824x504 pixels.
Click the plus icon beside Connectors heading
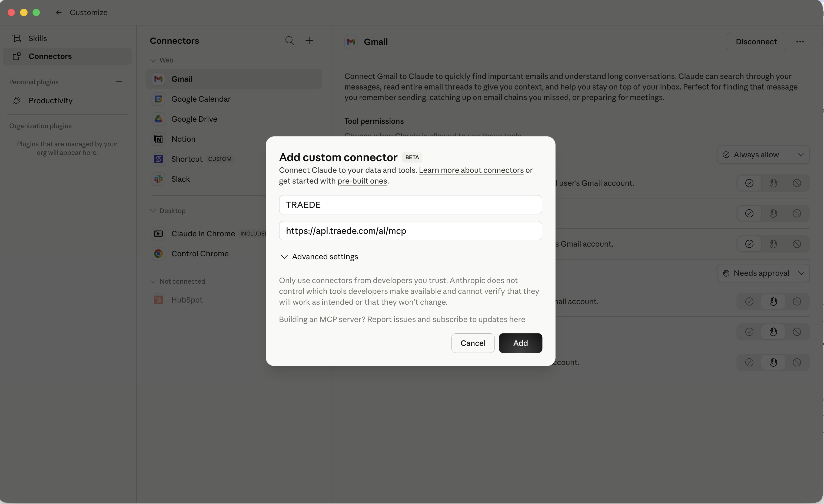pyautogui.click(x=309, y=41)
